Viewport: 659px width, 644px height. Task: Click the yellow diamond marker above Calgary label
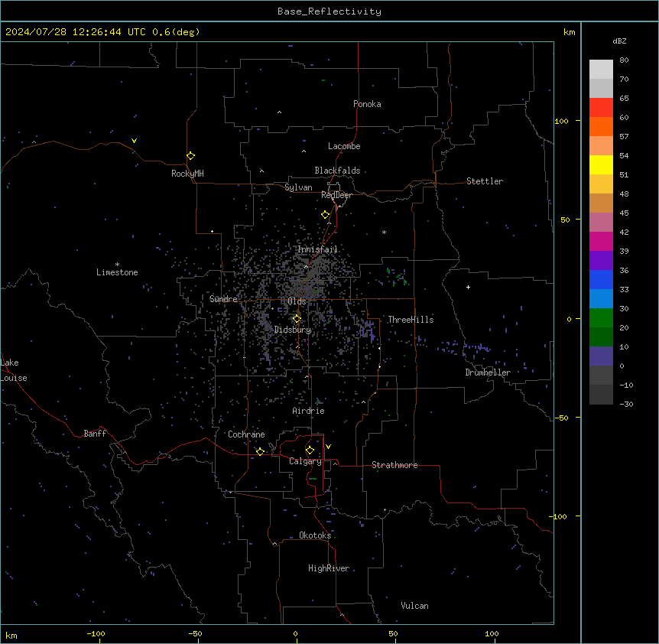(310, 450)
